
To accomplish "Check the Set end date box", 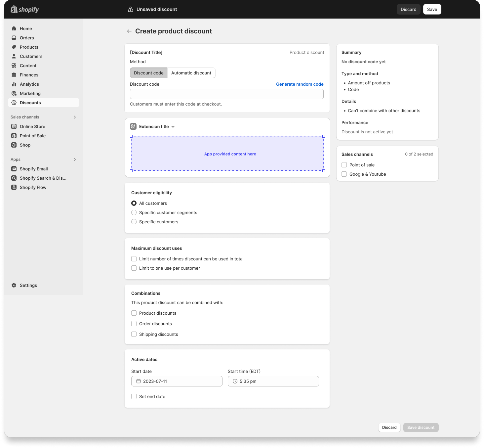I will [134, 396].
